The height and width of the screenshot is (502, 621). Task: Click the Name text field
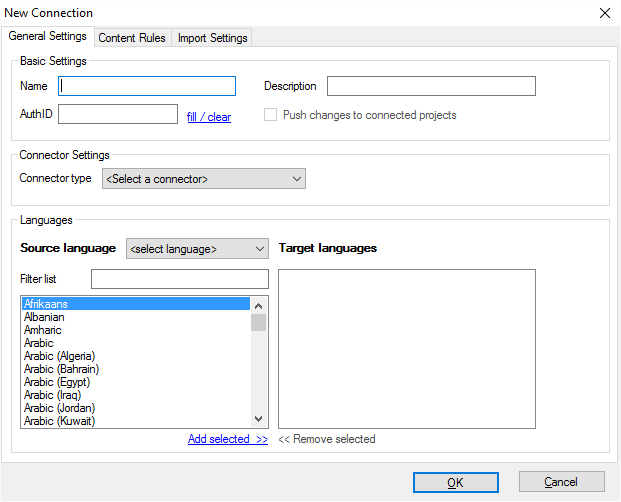tap(147, 86)
